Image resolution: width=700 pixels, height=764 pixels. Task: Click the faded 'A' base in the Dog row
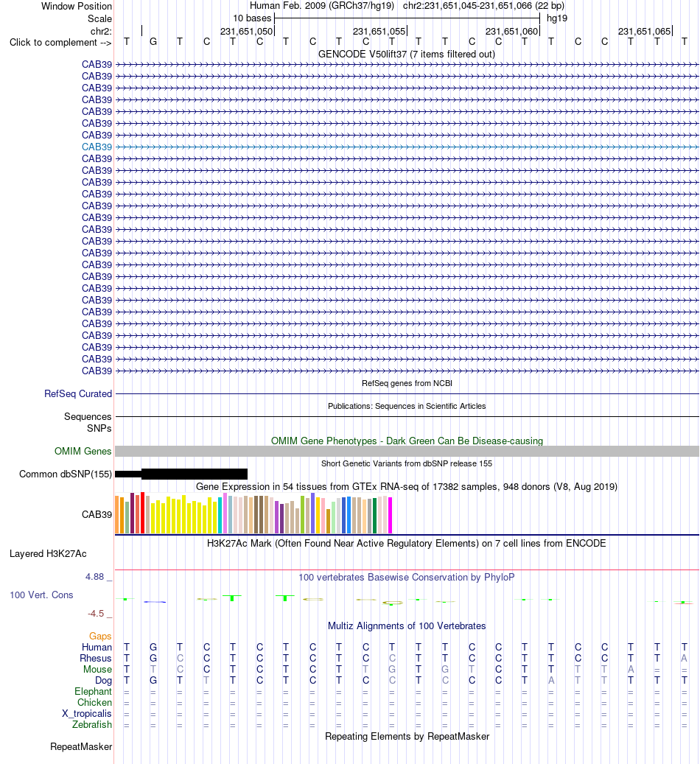pos(551,681)
